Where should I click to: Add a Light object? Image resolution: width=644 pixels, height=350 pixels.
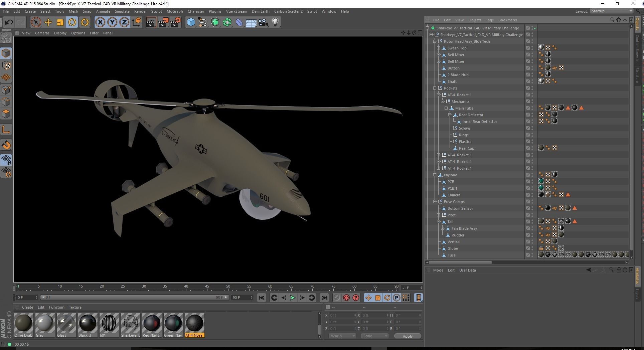coord(275,22)
